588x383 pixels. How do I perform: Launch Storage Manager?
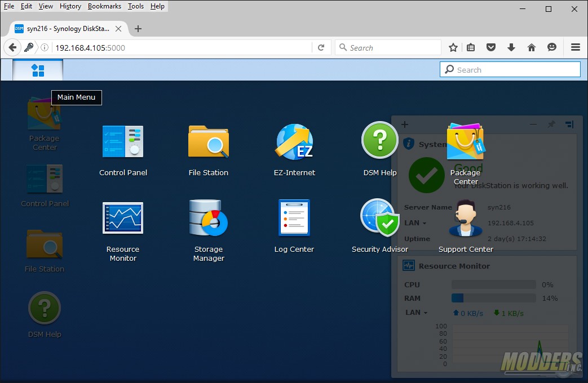(209, 231)
